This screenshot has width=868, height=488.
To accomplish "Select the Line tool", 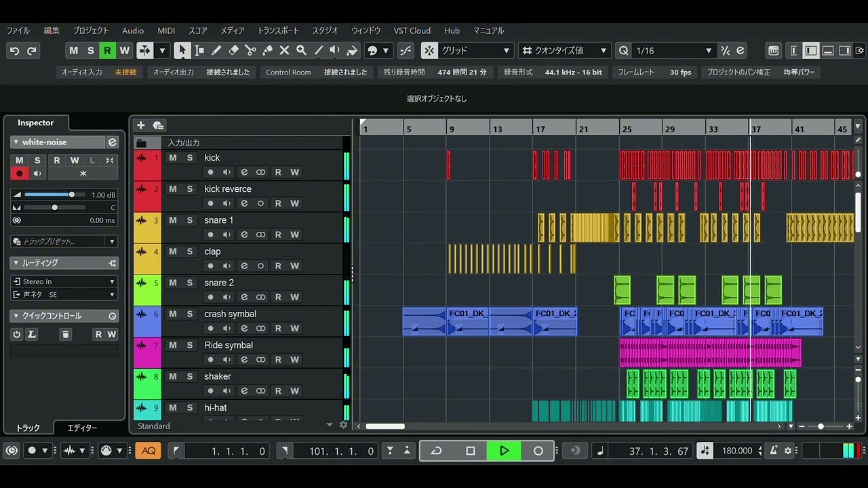I will [x=318, y=51].
